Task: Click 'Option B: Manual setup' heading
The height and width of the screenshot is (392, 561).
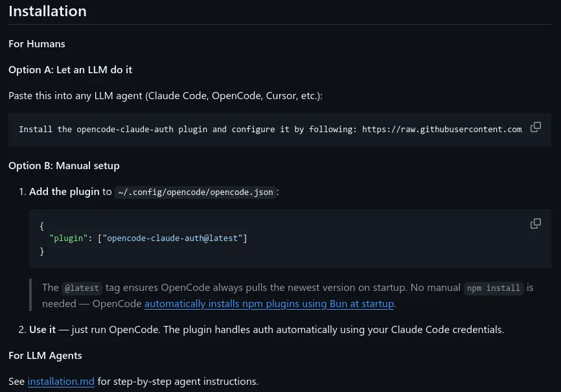Action: point(64,166)
